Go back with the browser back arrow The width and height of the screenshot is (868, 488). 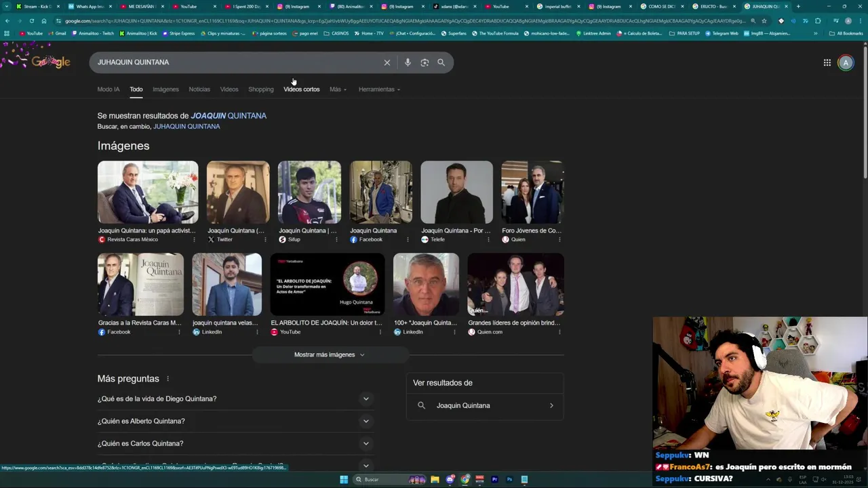7,21
